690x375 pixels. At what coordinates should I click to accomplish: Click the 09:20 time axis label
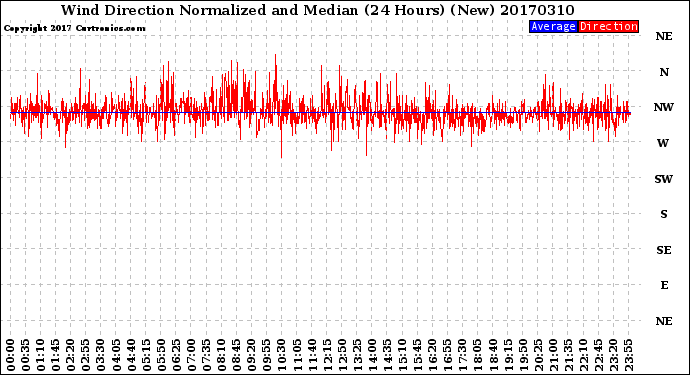pyautogui.click(x=252, y=355)
